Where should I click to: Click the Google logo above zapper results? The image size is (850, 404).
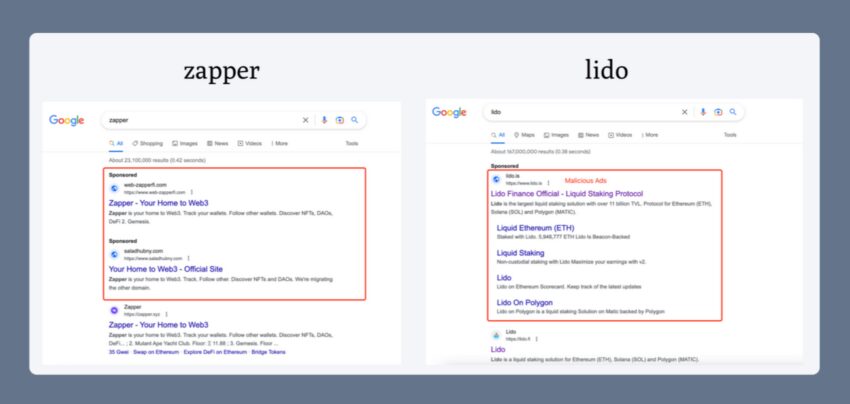click(67, 120)
